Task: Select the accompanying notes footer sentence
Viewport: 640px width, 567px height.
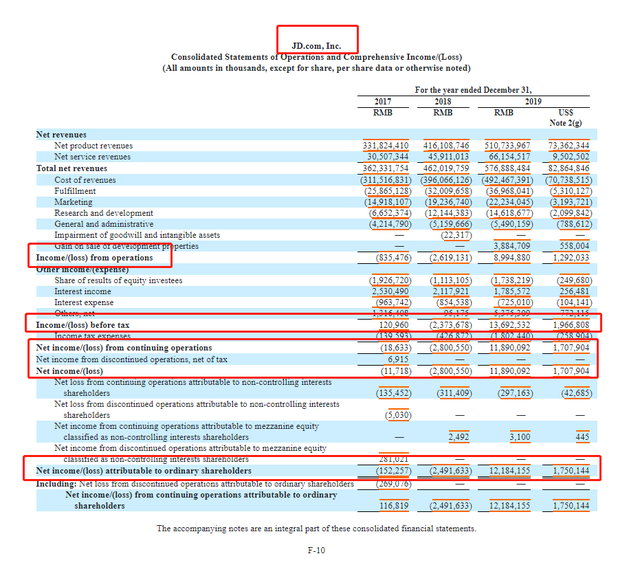Action: tap(316, 529)
